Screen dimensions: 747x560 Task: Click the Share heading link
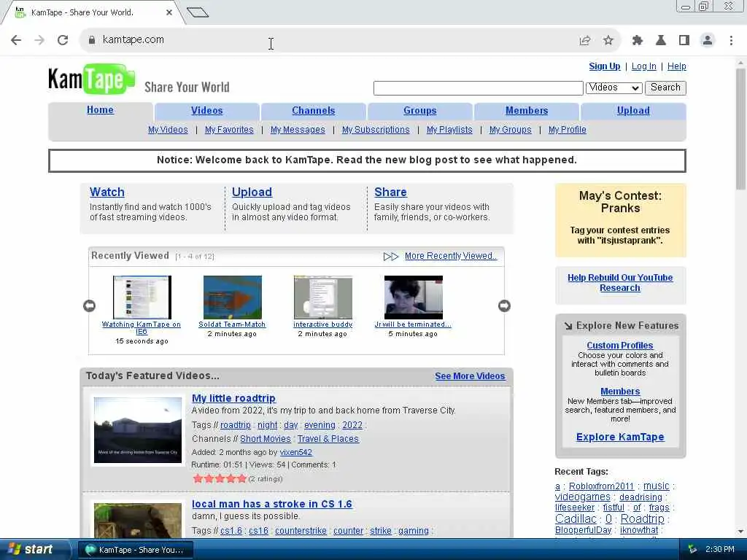point(390,192)
